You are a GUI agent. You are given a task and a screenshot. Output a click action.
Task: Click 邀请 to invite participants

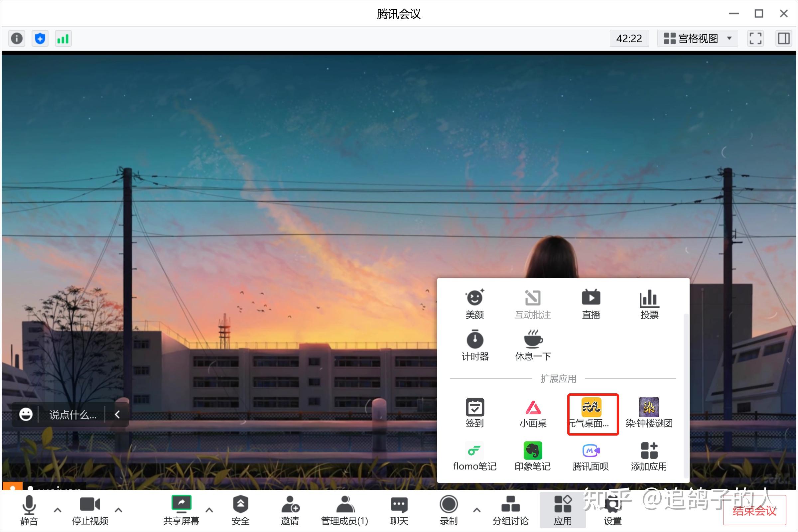coord(290,511)
